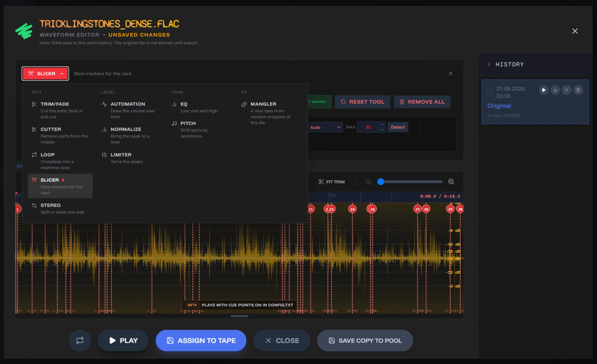
Task: Pick the Normalize tool
Action: pos(130,135)
